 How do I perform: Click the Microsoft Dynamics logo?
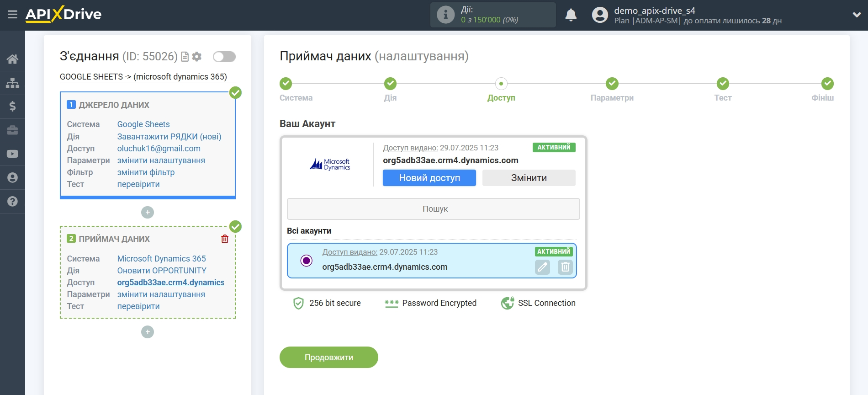click(x=330, y=164)
